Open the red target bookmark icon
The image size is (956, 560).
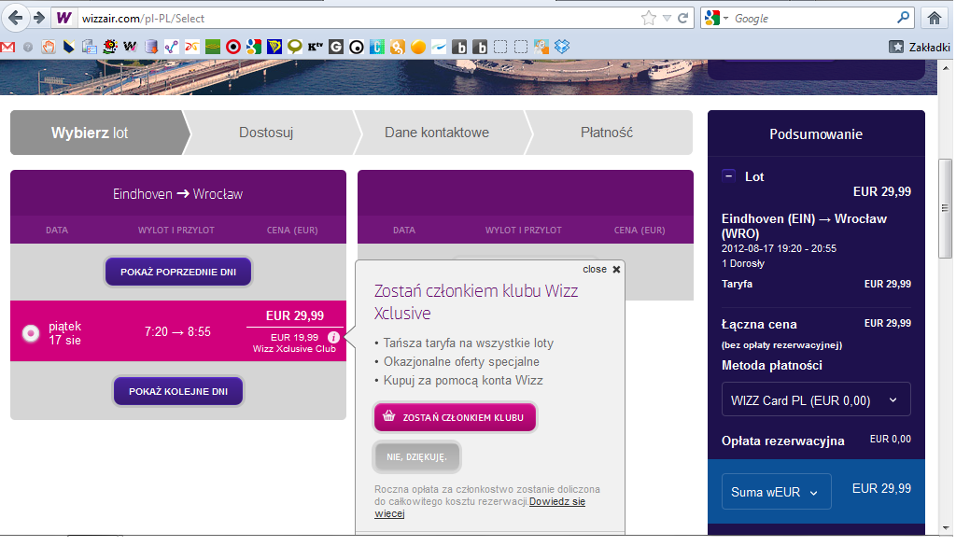click(x=232, y=47)
